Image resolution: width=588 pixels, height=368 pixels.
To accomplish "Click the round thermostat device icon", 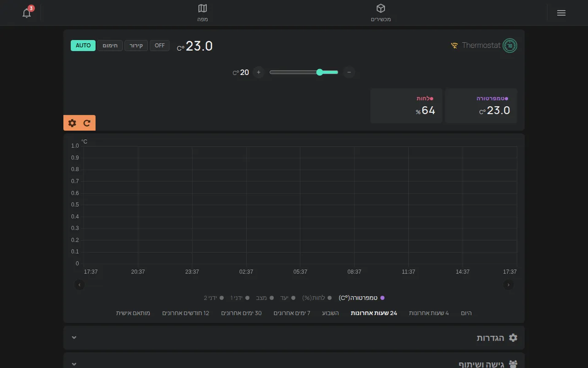I will point(510,46).
